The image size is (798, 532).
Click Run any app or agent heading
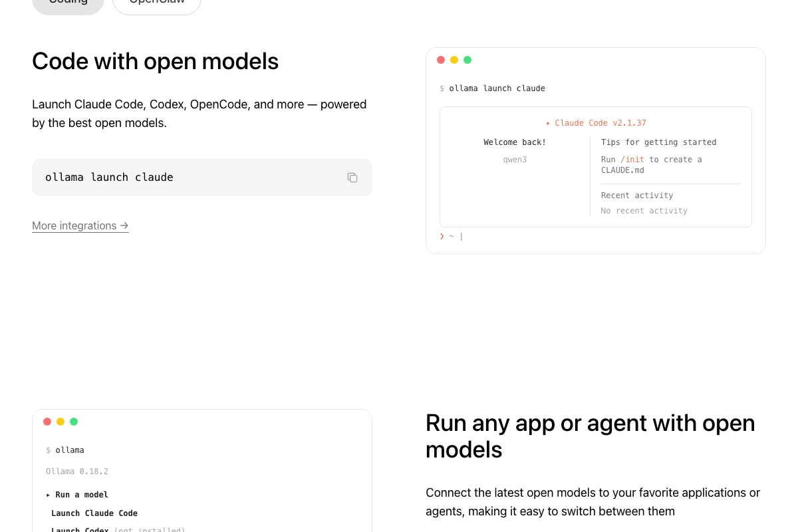click(591, 436)
